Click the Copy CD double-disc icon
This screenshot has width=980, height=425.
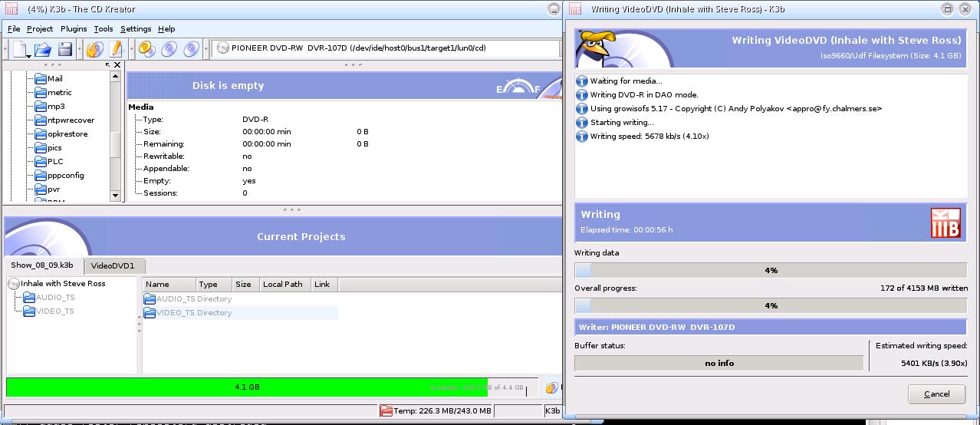pos(147,49)
